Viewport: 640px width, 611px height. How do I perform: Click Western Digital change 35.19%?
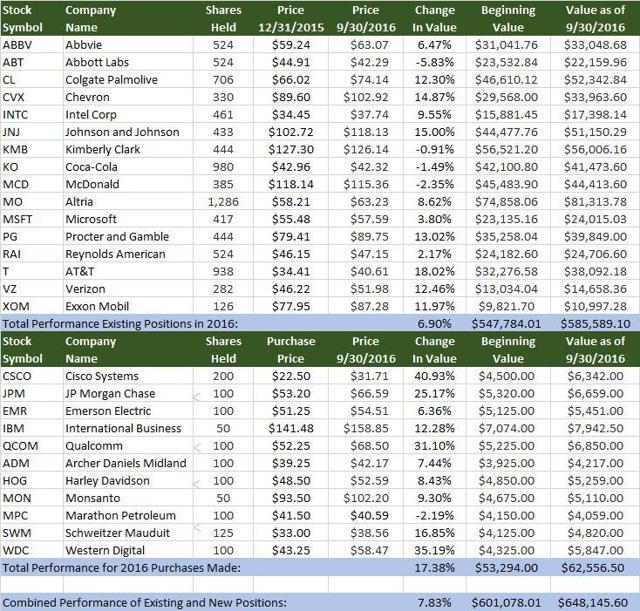click(x=435, y=550)
